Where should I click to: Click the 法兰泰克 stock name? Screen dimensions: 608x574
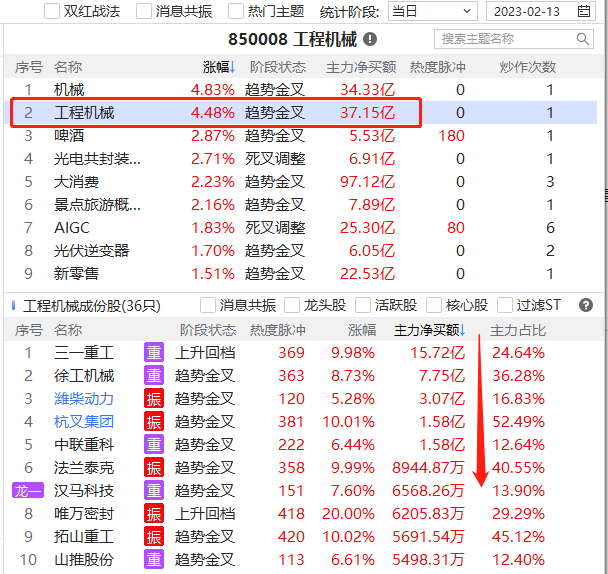point(84,468)
